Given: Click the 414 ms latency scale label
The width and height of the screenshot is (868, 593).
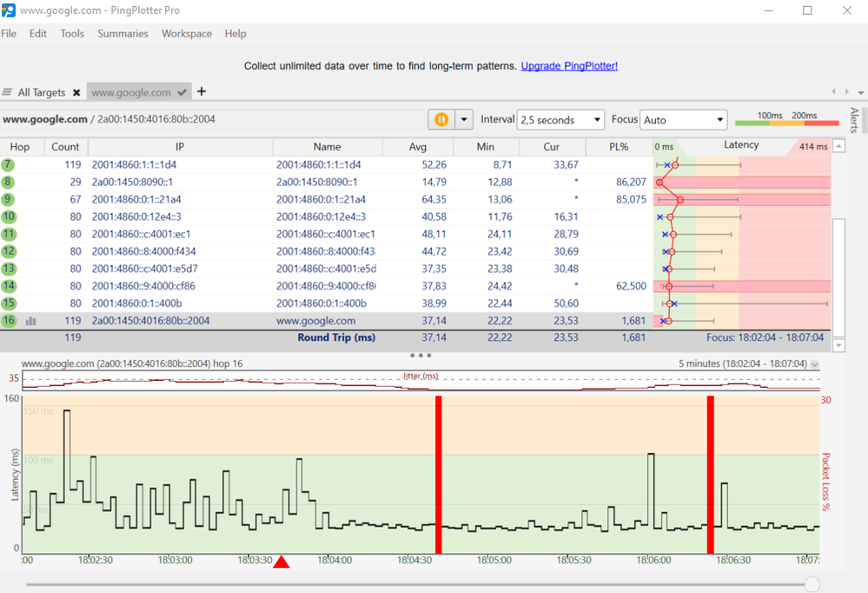Looking at the screenshot, I should tap(813, 147).
